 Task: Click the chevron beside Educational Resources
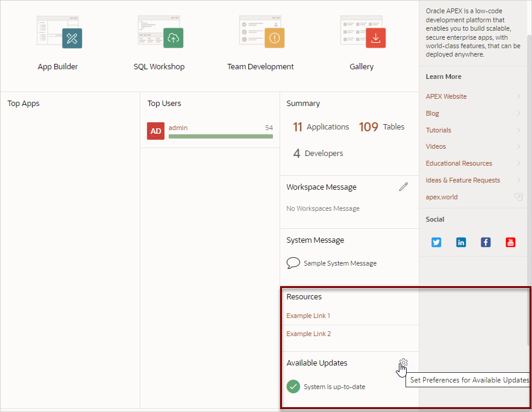(519, 163)
